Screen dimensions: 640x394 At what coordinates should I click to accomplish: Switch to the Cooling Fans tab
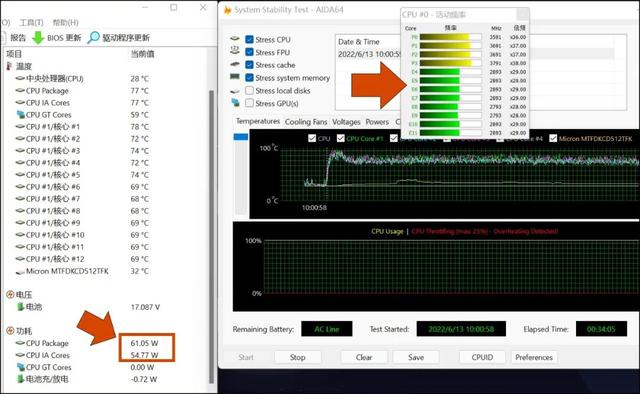[306, 122]
